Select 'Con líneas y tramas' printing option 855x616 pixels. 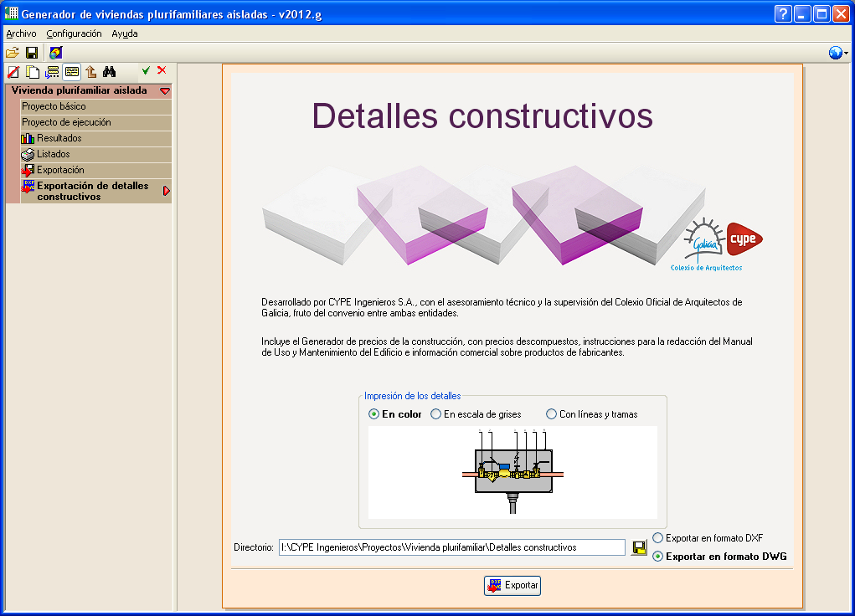click(591, 414)
